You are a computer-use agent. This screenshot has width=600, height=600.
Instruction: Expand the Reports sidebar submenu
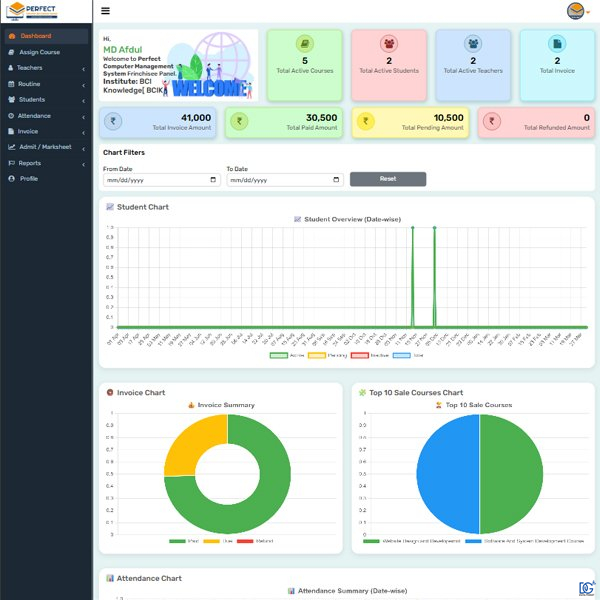(x=45, y=163)
